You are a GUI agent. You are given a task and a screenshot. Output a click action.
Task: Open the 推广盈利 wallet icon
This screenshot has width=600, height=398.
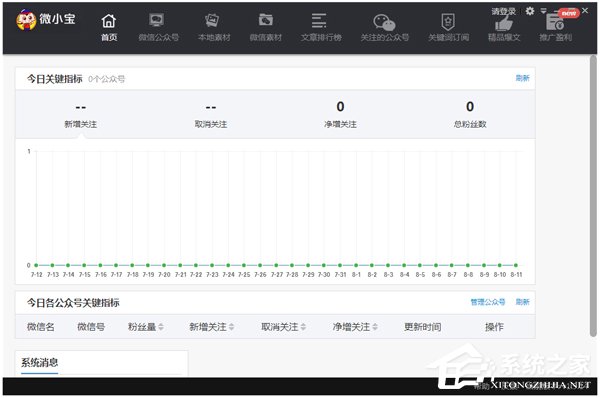point(555,23)
